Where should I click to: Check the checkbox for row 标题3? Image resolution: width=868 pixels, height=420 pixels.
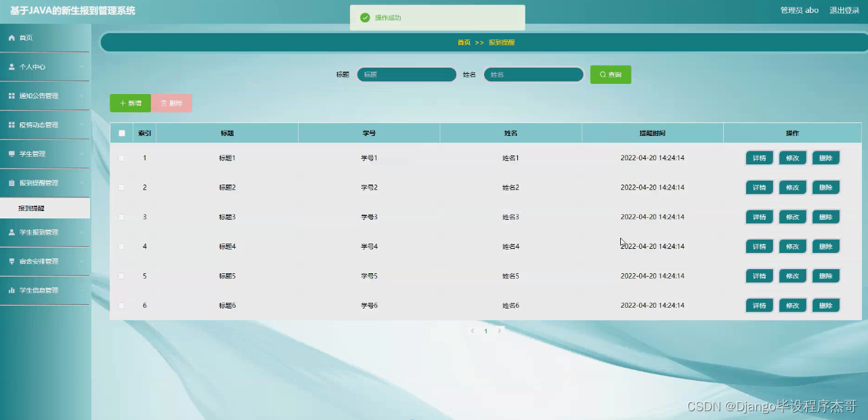[x=121, y=217]
